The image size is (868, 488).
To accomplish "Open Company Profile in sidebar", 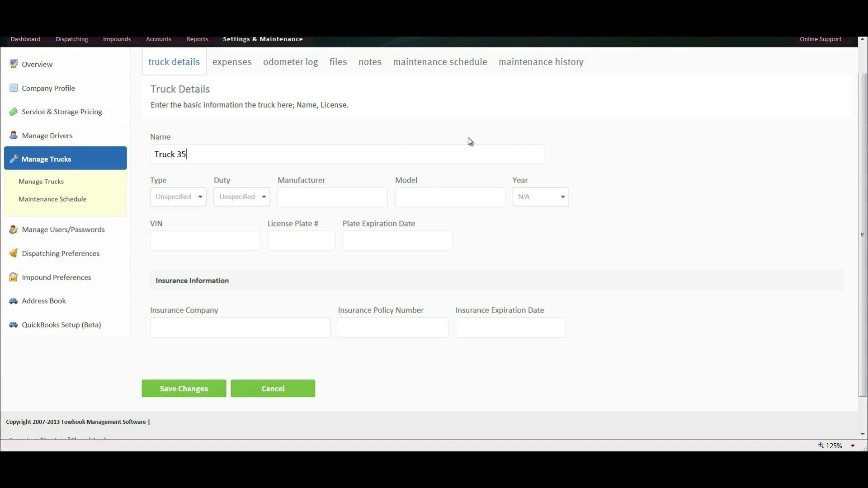I will (48, 88).
